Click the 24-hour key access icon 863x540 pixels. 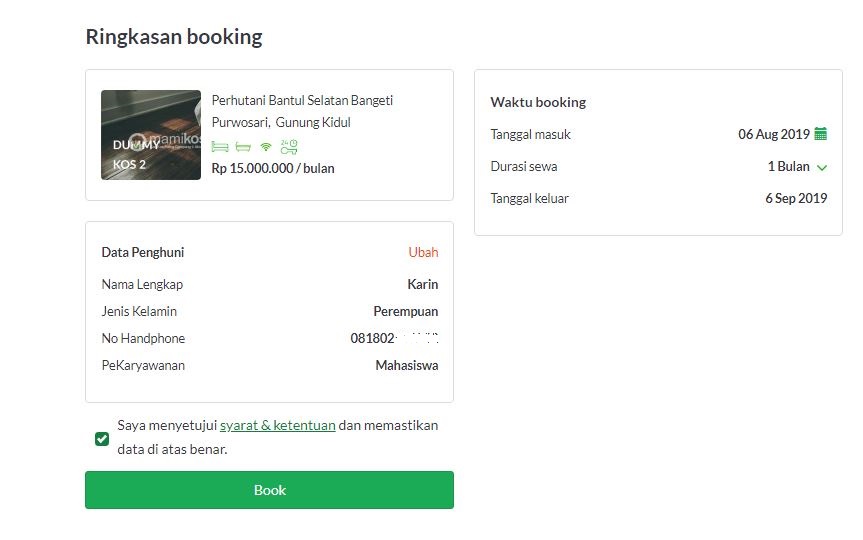click(x=289, y=146)
